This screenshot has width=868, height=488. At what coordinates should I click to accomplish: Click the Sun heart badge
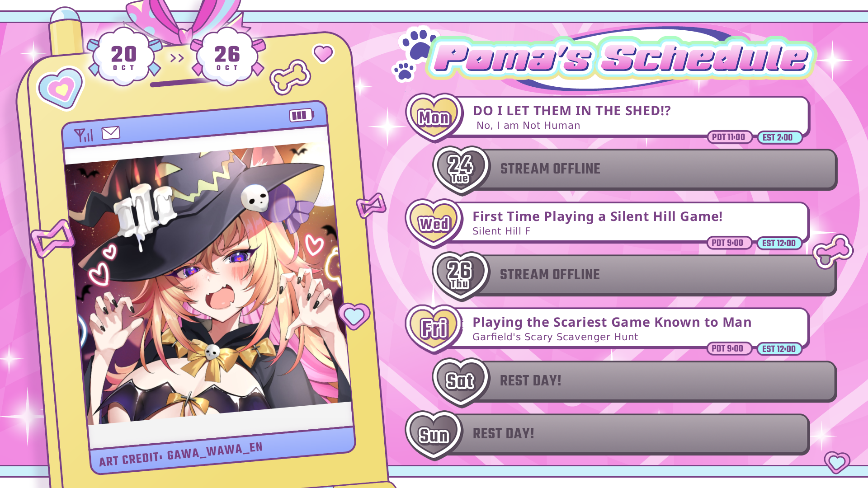click(x=434, y=435)
